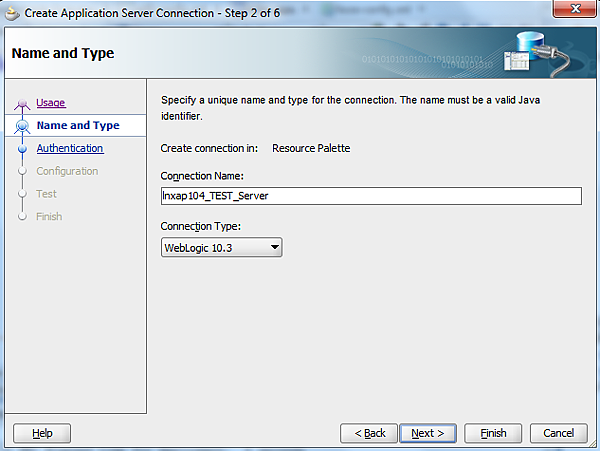Click the Configuration step bullet icon
Screen dimensions: 600x451
pos(22,172)
